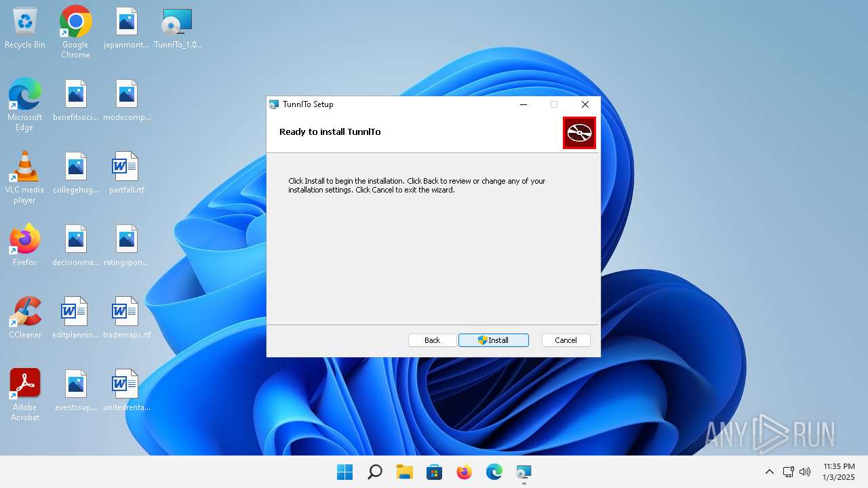
Task: Select the trademaps.rtf document
Action: (x=127, y=319)
